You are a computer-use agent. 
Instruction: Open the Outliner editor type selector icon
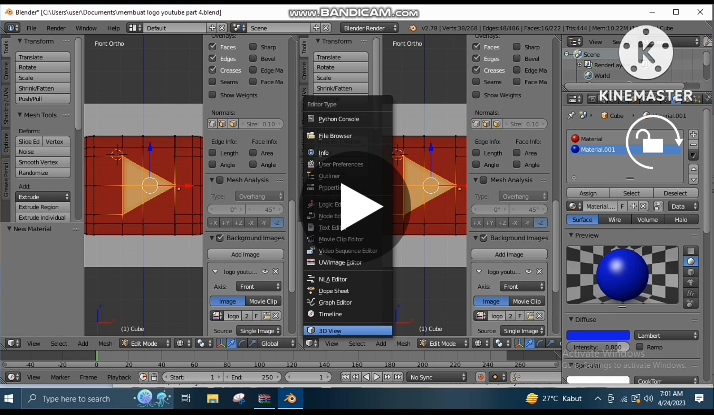click(x=575, y=42)
